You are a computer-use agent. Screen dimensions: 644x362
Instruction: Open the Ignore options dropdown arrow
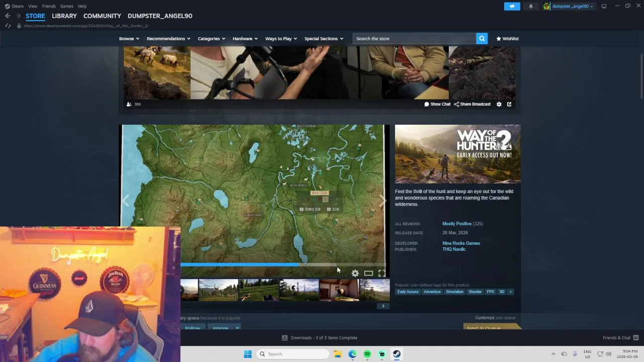click(237, 328)
